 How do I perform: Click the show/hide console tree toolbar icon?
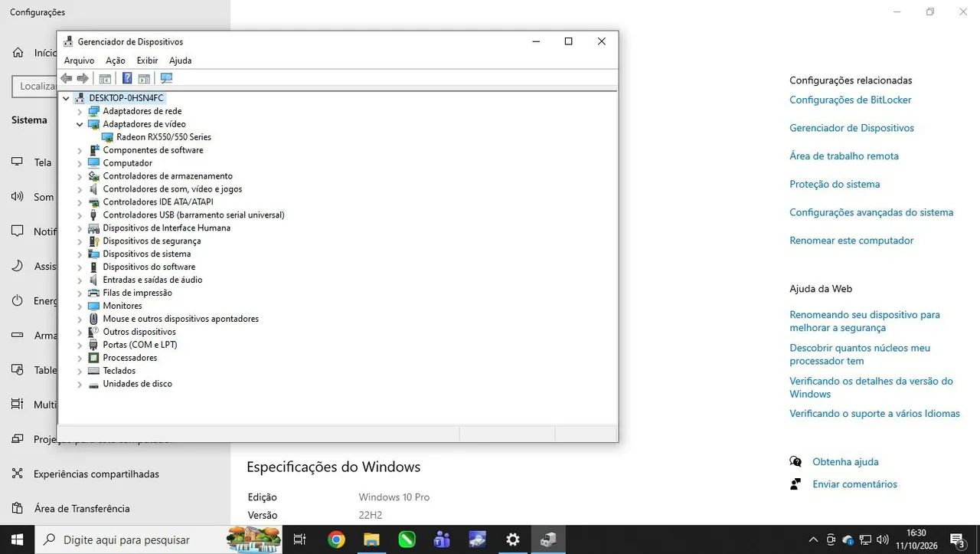[x=105, y=78]
